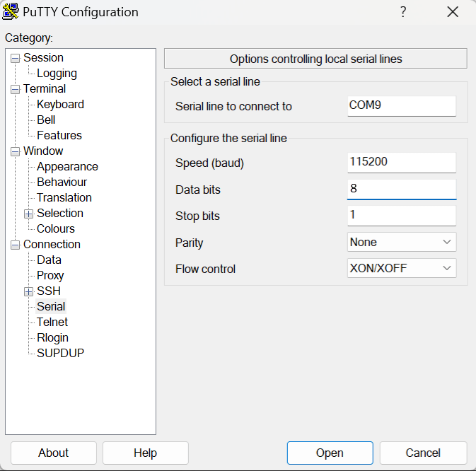Viewport: 476px width, 471px height.
Task: Go to the Keyboard settings
Action: (x=60, y=105)
